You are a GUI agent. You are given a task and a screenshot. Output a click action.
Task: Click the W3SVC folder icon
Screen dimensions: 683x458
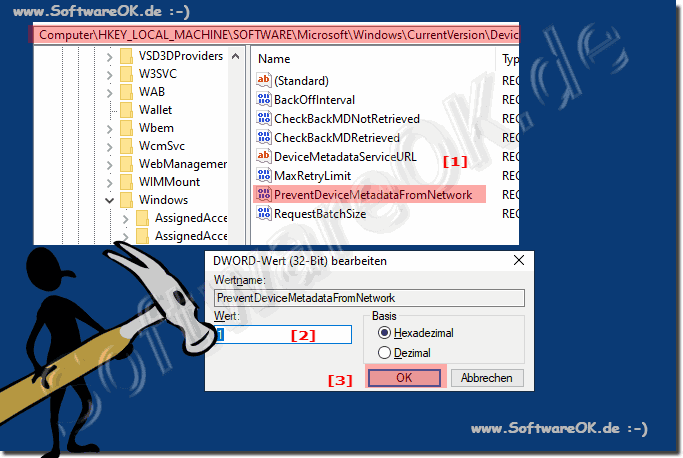click(126, 74)
